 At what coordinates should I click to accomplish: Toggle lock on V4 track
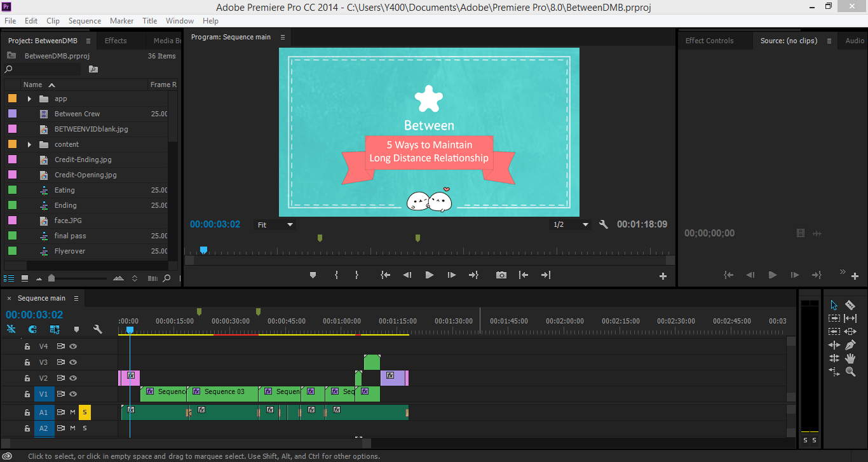click(x=27, y=346)
